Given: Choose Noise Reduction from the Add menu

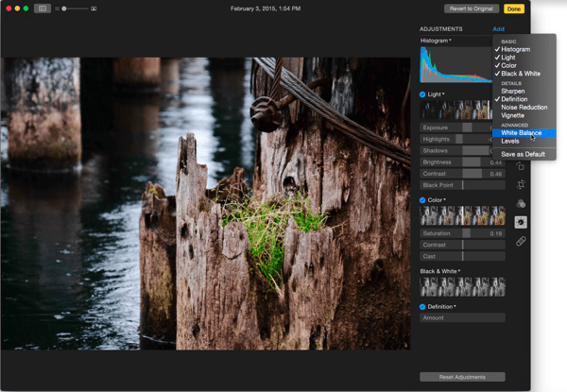Looking at the screenshot, I should [524, 108].
